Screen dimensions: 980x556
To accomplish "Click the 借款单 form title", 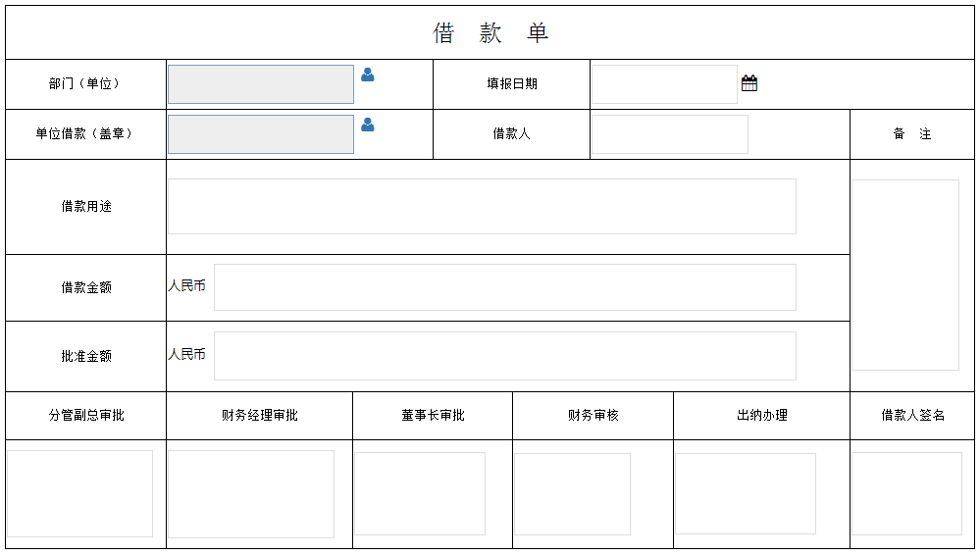I will (x=490, y=32).
